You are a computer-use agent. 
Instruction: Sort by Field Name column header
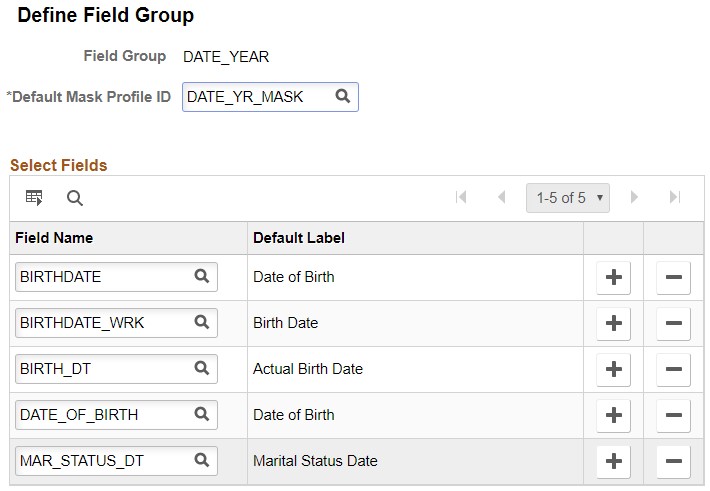click(56, 238)
